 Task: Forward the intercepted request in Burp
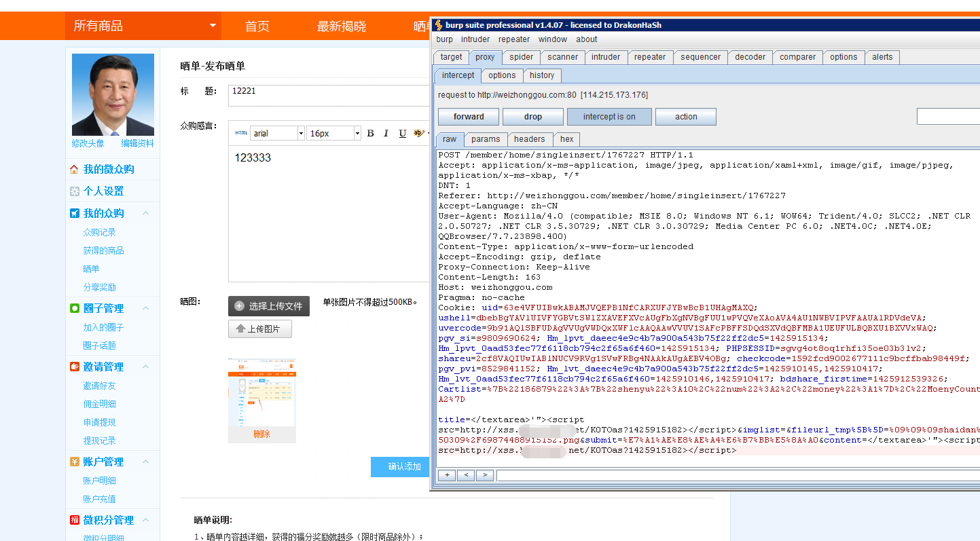pyautogui.click(x=469, y=117)
